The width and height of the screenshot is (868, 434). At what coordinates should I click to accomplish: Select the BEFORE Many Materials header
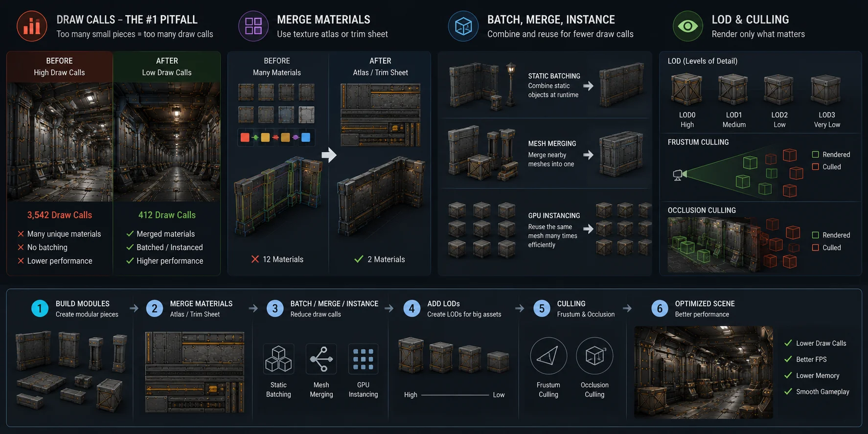coord(277,67)
